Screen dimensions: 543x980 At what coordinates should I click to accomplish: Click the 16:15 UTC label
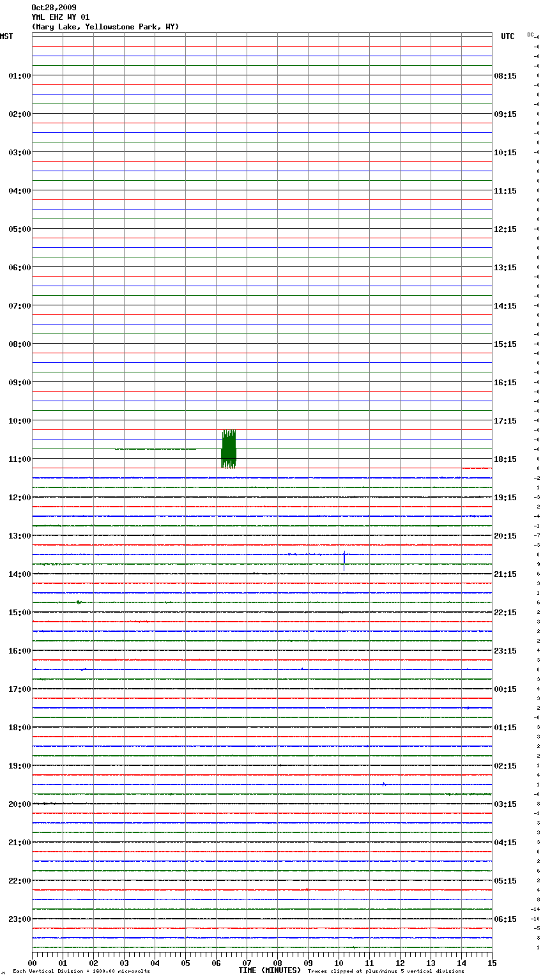point(505,383)
